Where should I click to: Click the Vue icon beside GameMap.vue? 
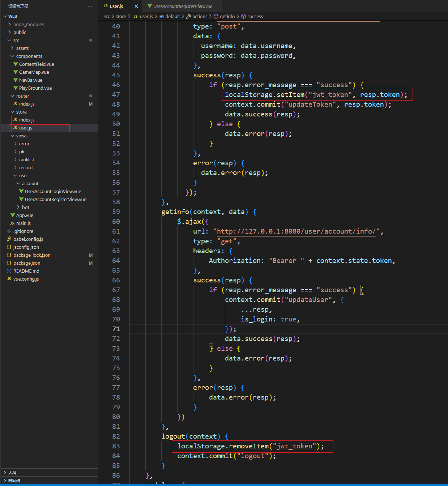[x=16, y=72]
